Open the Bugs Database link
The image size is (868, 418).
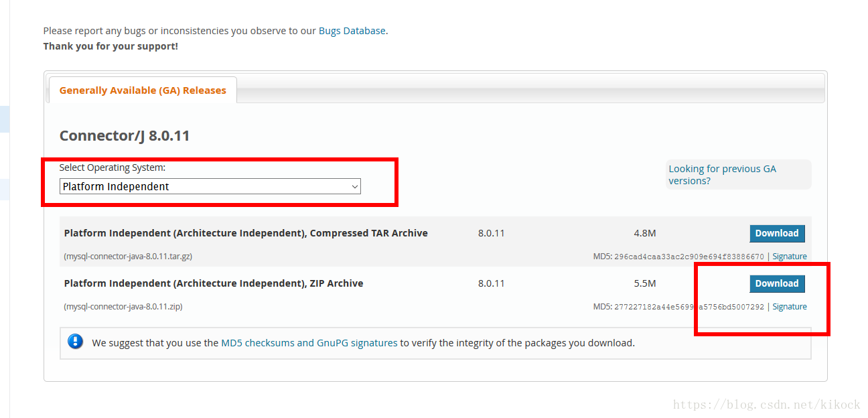(352, 31)
